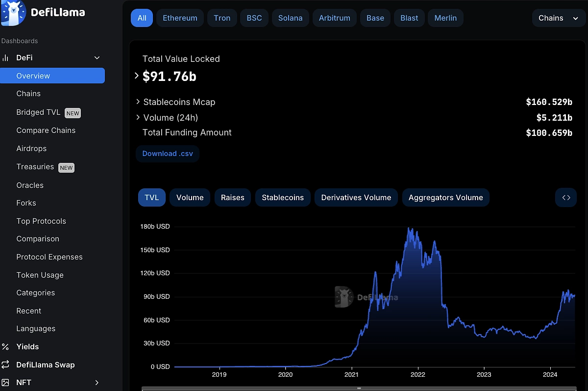
Task: Open the embed chart code icon
Action: tap(566, 198)
